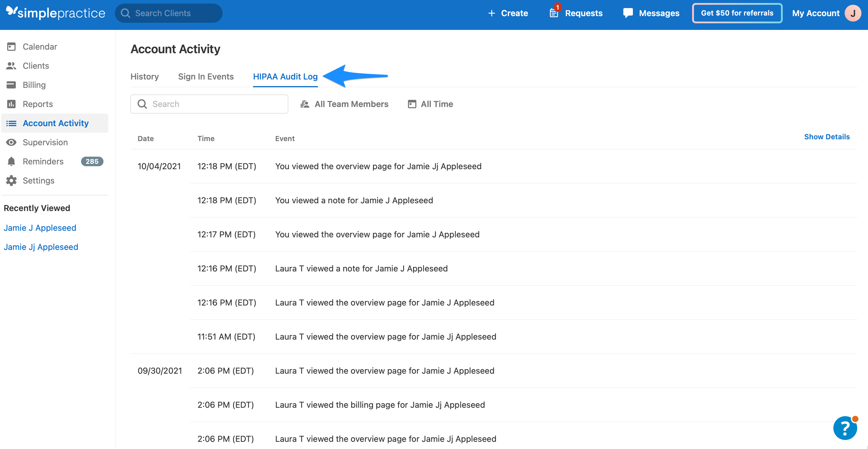Open the Reports section
868x449 pixels.
tap(37, 104)
